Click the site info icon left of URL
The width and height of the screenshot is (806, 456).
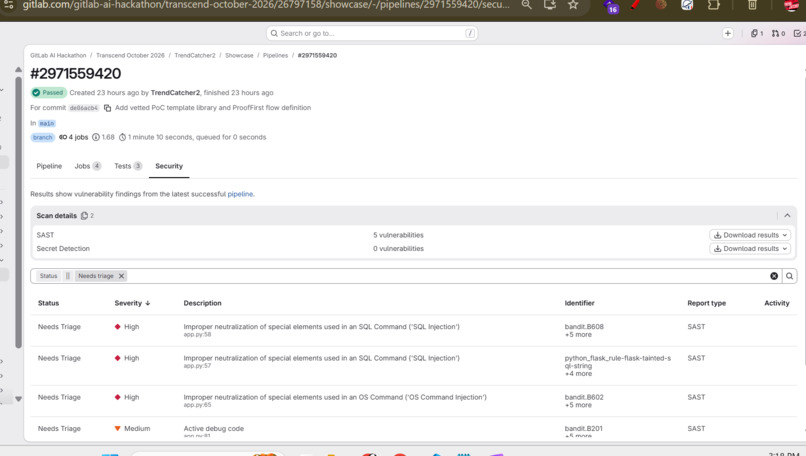9,5
